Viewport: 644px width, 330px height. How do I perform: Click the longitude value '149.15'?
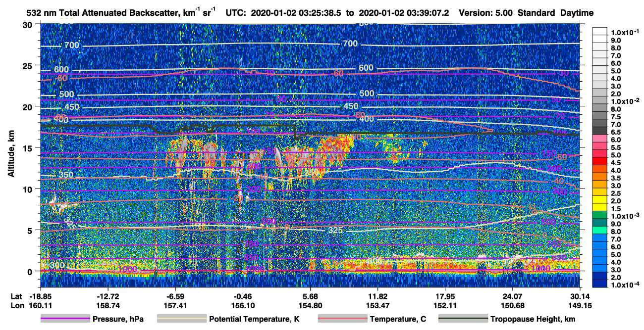(580, 306)
